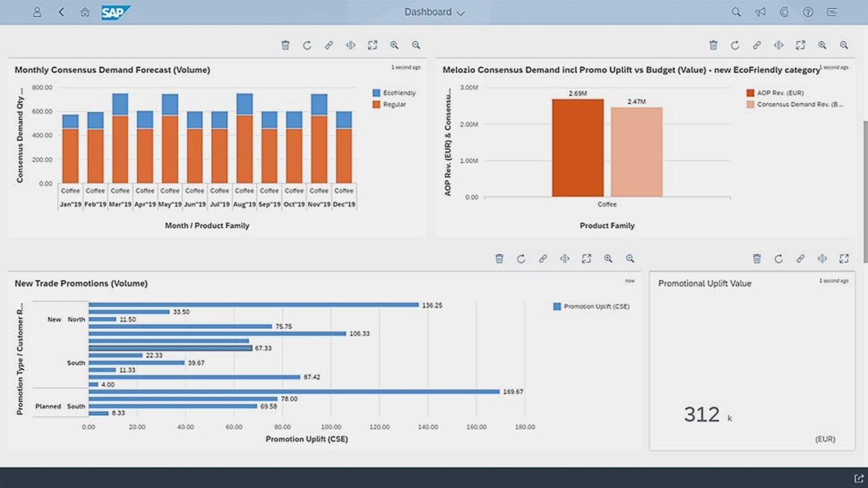Image resolution: width=868 pixels, height=488 pixels.
Task: Zoom in on New Trade Promotions chart
Action: click(x=608, y=259)
